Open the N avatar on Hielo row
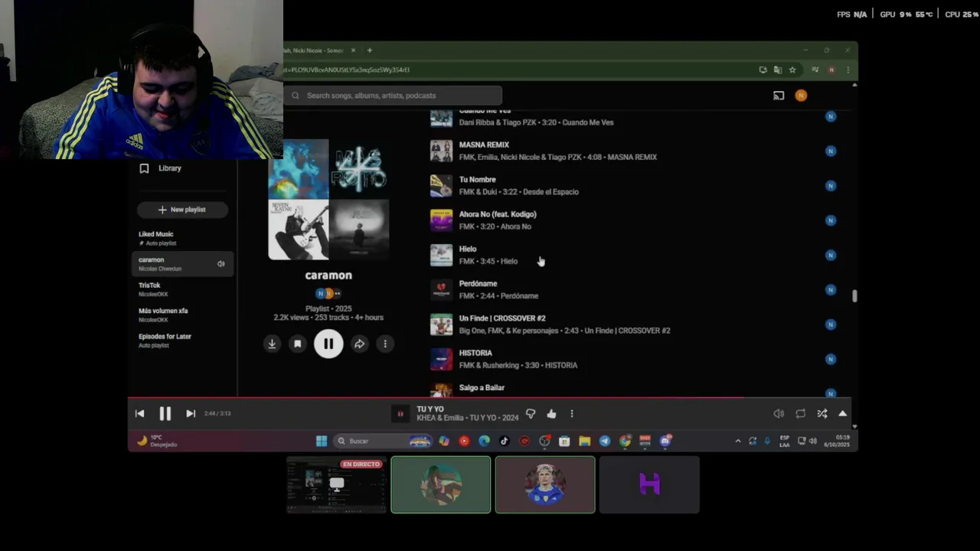The height and width of the screenshot is (551, 980). pos(831,255)
